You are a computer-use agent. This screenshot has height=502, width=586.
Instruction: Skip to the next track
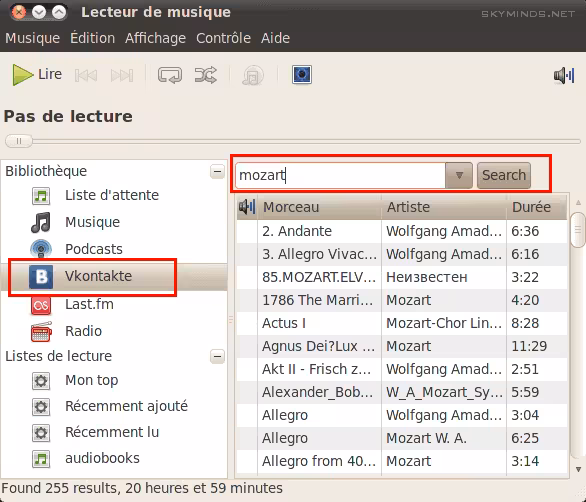coord(122,75)
